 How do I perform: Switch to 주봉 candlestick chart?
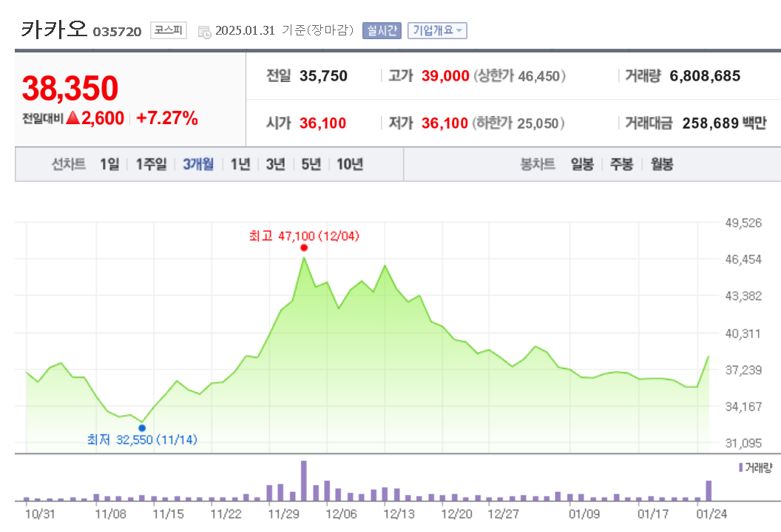(621, 164)
